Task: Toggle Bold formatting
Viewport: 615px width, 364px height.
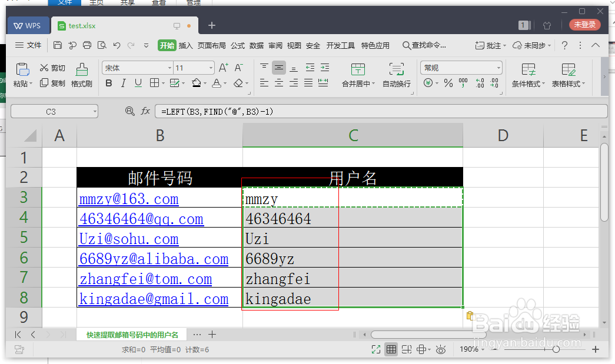Action: coord(109,83)
